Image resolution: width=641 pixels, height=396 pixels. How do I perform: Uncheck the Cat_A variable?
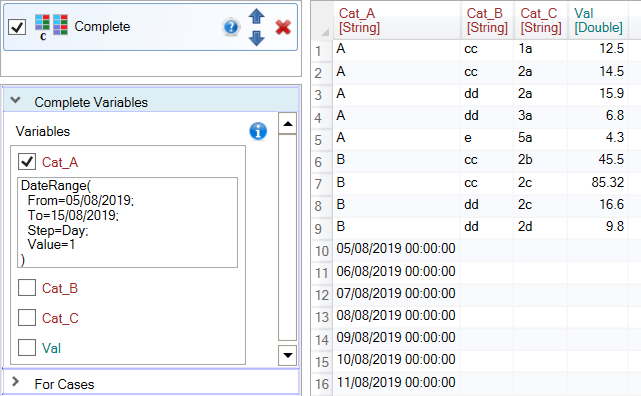tap(27, 162)
